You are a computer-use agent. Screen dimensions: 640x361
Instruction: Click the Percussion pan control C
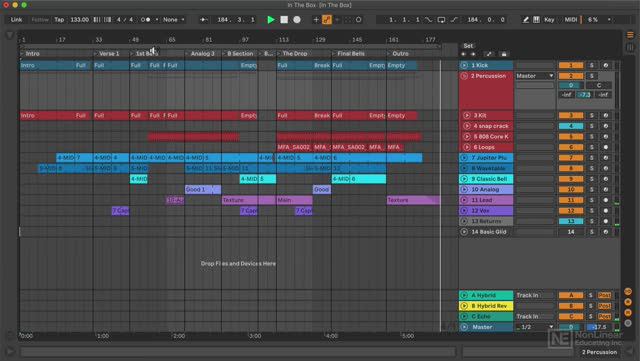click(599, 85)
